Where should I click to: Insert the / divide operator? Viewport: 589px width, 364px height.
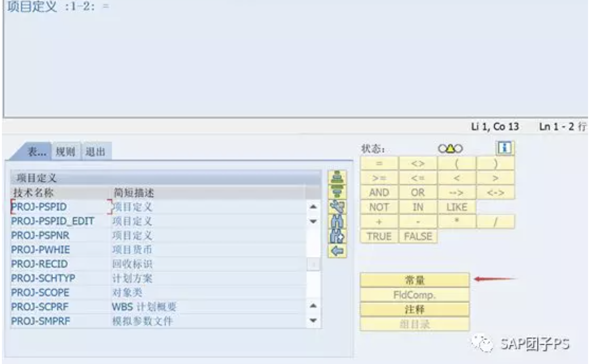(496, 222)
